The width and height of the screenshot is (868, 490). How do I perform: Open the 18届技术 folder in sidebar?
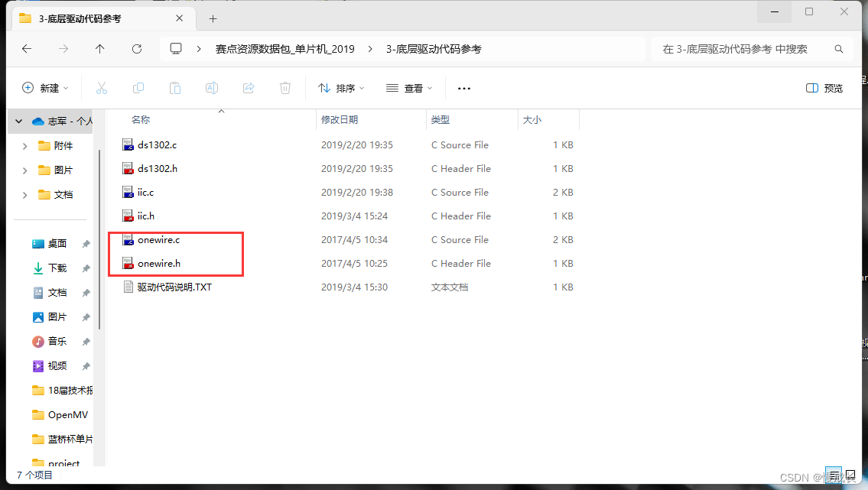[62, 391]
